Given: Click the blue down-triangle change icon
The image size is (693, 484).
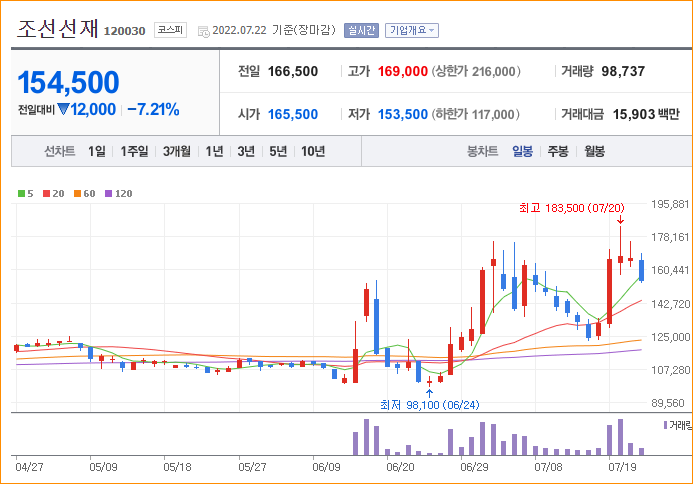Looking at the screenshot, I should coord(63,109).
